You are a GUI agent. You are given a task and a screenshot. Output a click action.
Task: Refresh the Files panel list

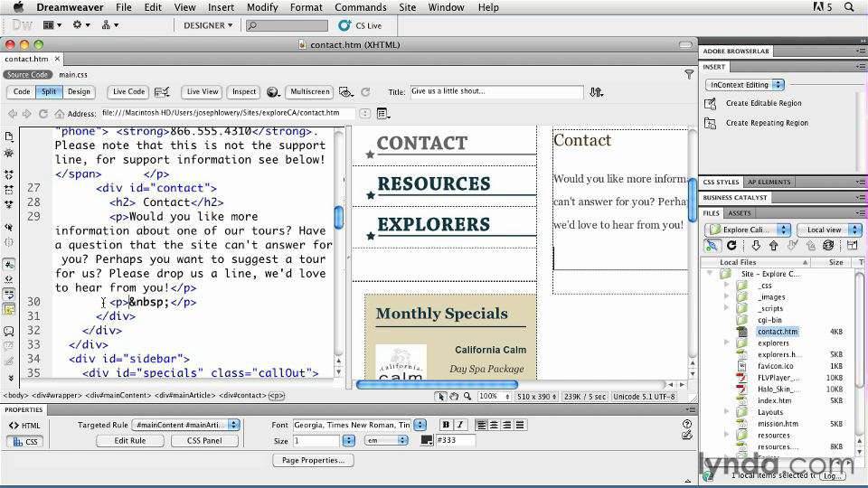(731, 246)
